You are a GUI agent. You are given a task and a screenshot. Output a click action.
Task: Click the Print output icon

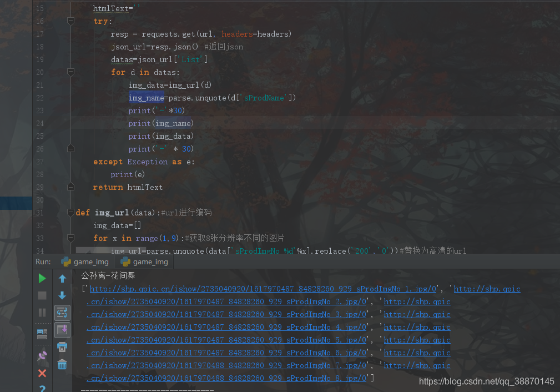coord(62,346)
